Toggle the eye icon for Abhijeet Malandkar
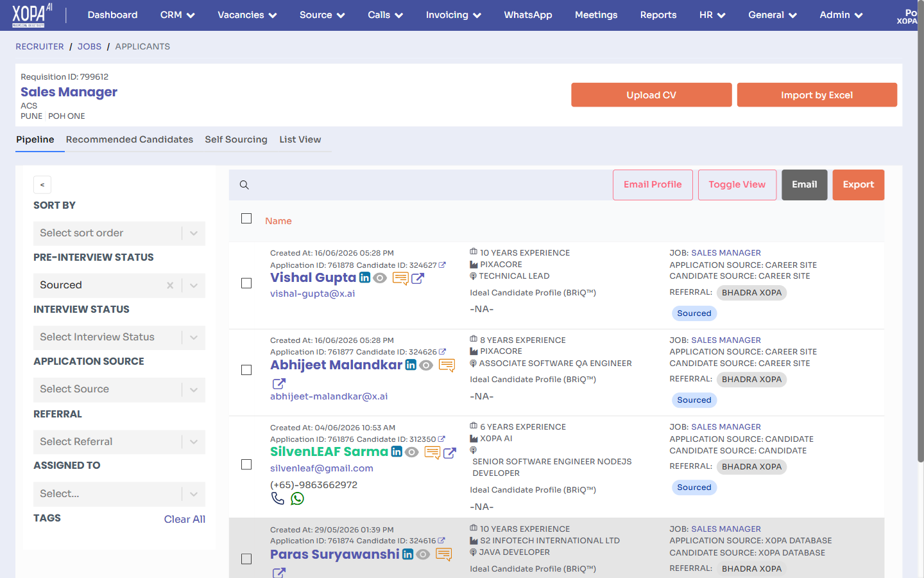Screen dimensions: 924x578 click(x=426, y=365)
